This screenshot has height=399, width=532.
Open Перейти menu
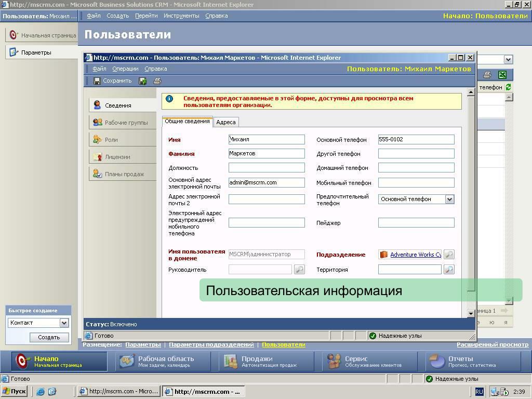tap(146, 16)
